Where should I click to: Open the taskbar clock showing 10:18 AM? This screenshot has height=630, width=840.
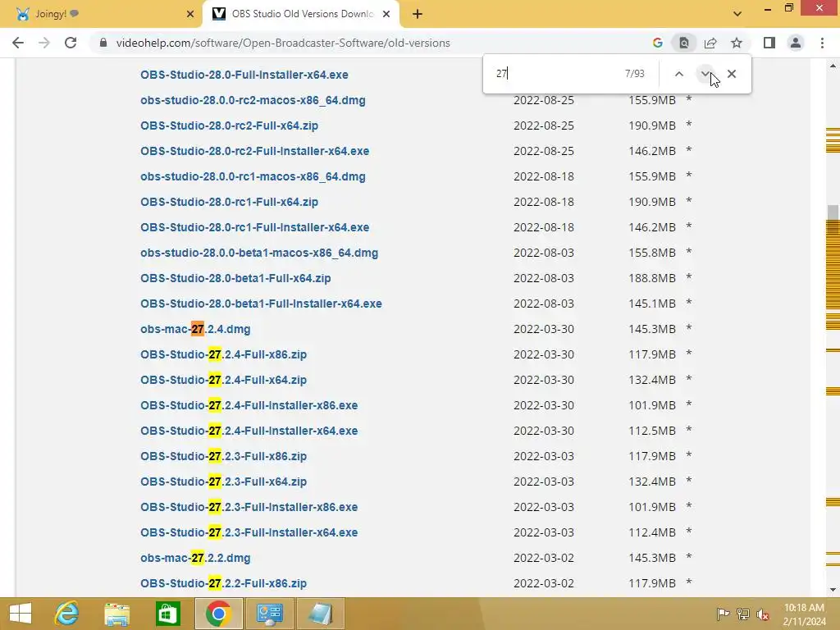tap(804, 614)
